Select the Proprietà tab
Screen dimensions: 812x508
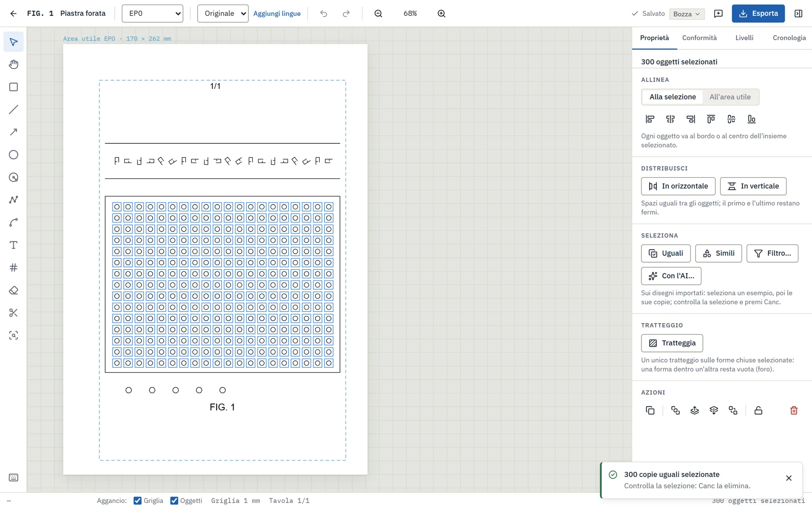click(654, 38)
